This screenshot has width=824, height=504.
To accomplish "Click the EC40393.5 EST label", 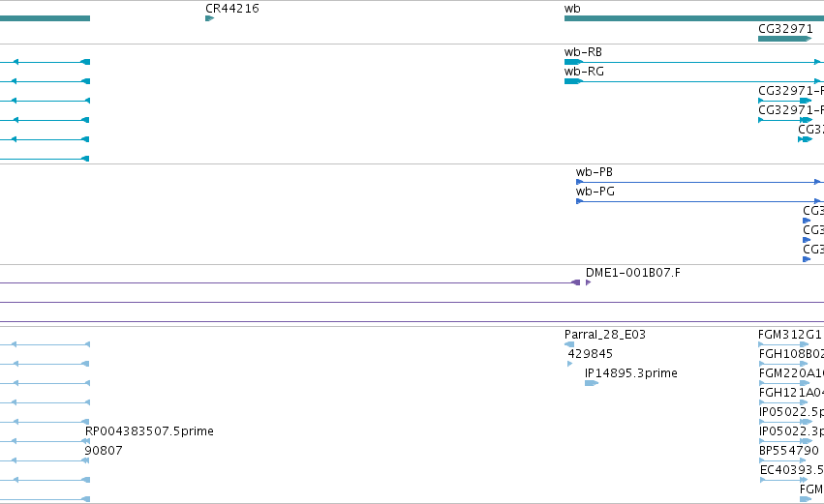I will 792,470.
